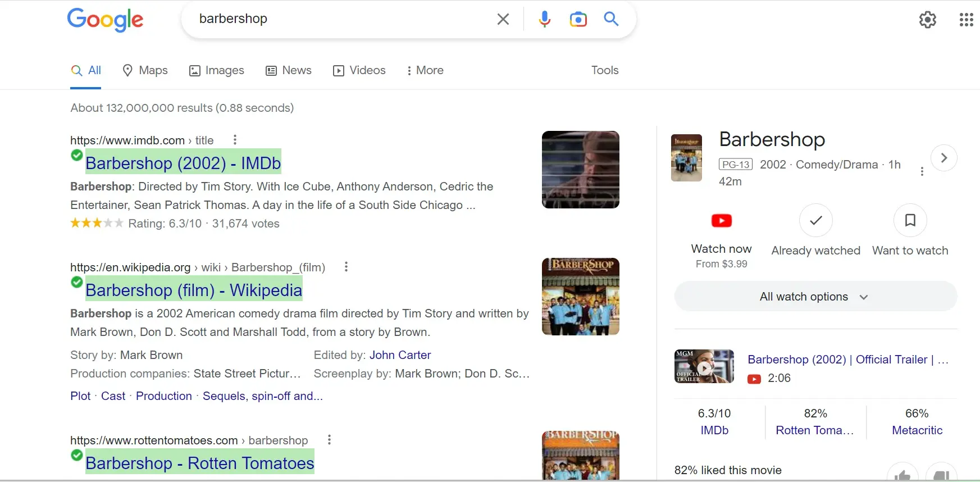This screenshot has width=980, height=482.
Task: Click the thumbs up like button
Action: (x=902, y=475)
